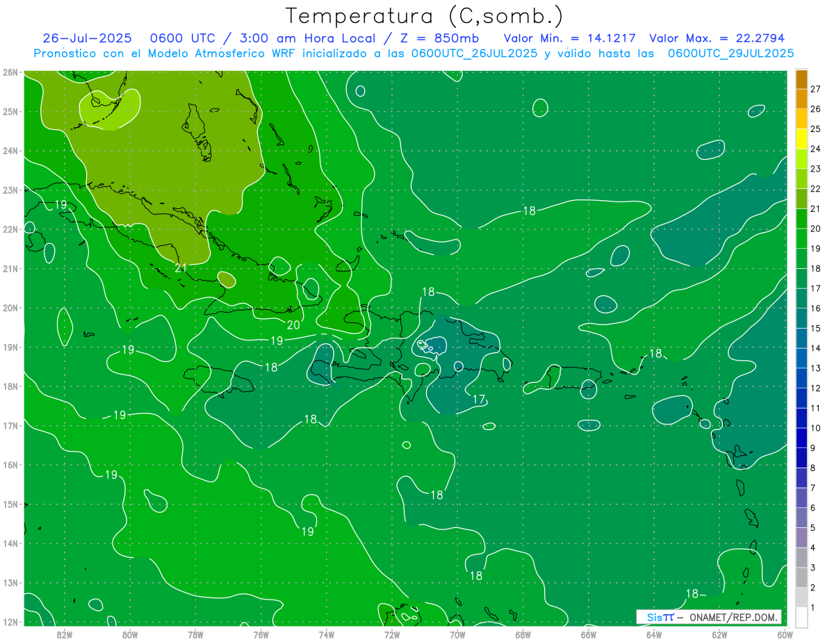Pick the swatch between 14 and 15 on the color scale
Screen dimensions: 834x644
click(801, 338)
